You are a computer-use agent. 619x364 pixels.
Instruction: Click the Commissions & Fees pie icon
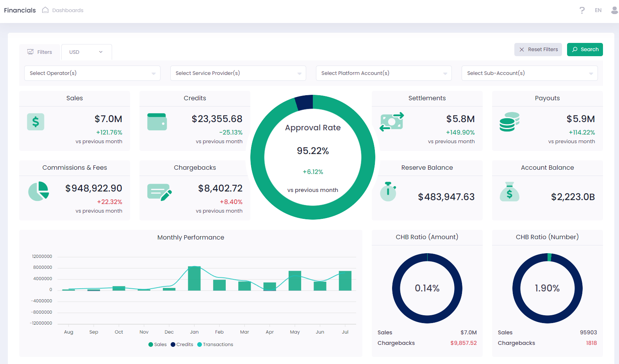(38, 191)
